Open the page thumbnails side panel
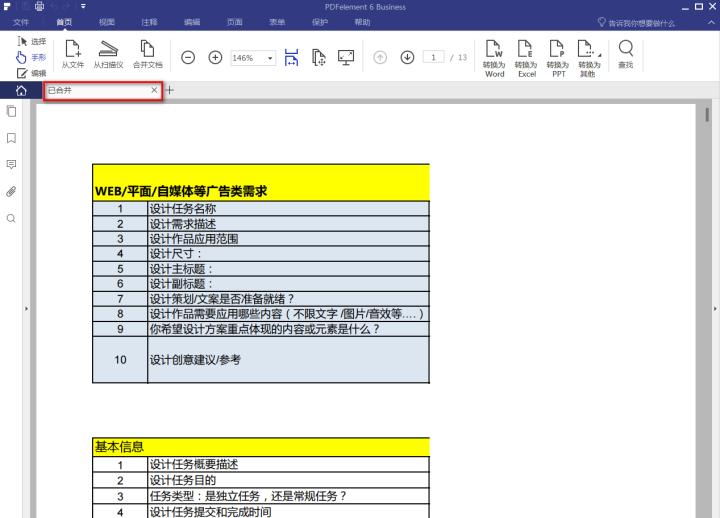Viewport: 720px width, 518px height. (x=11, y=111)
